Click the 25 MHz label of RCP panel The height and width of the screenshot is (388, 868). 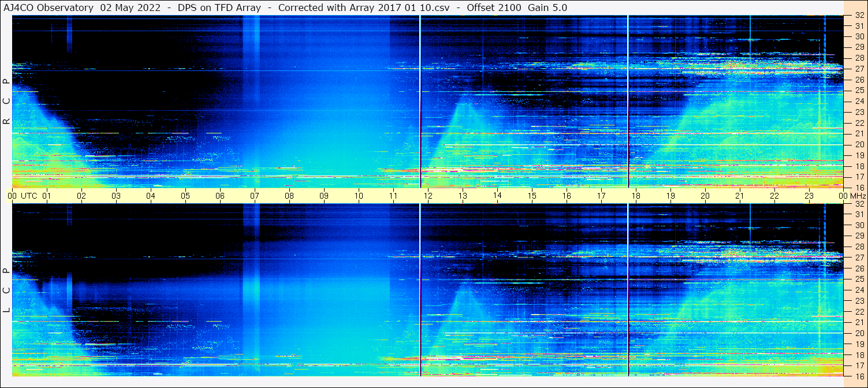(859, 90)
